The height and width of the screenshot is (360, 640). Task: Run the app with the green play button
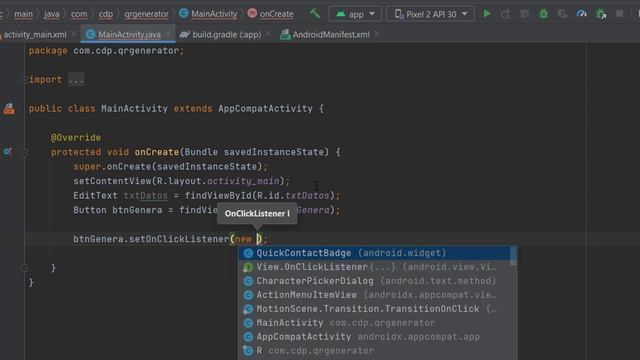point(487,14)
